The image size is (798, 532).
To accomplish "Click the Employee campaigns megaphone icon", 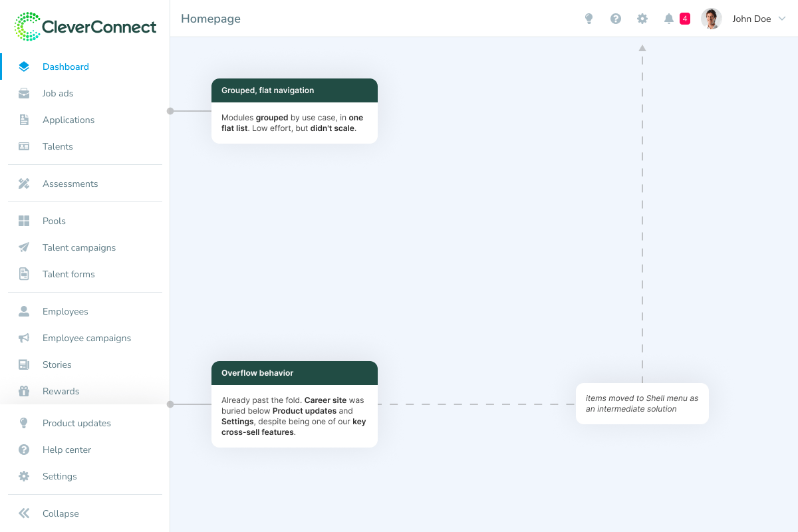I will [x=24, y=338].
